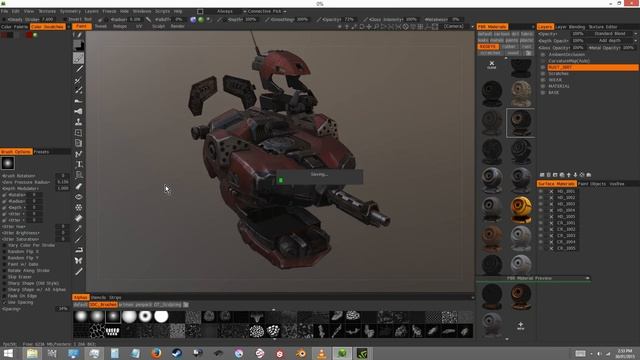
Task: Click the delete layer trash icon
Action: (x=549, y=175)
